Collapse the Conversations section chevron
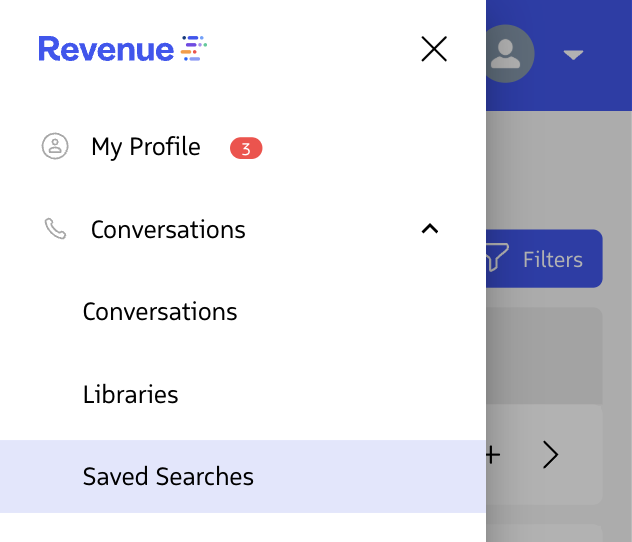 [x=430, y=229]
